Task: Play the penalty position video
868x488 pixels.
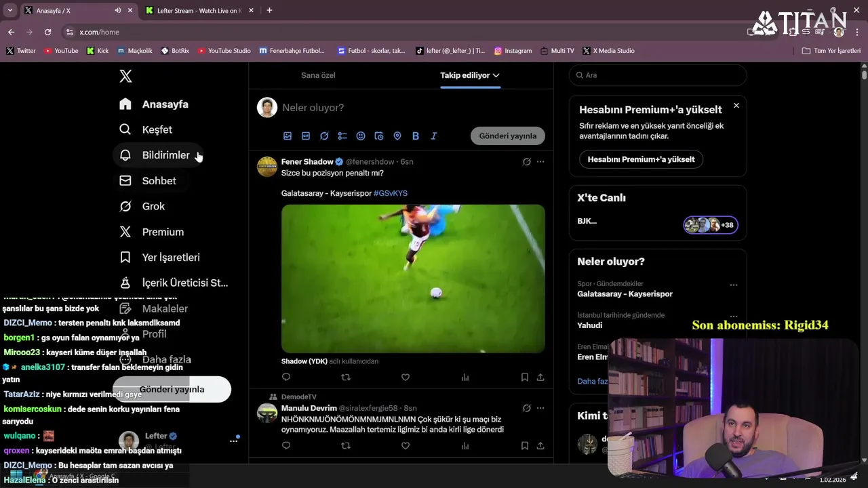Action: point(413,279)
